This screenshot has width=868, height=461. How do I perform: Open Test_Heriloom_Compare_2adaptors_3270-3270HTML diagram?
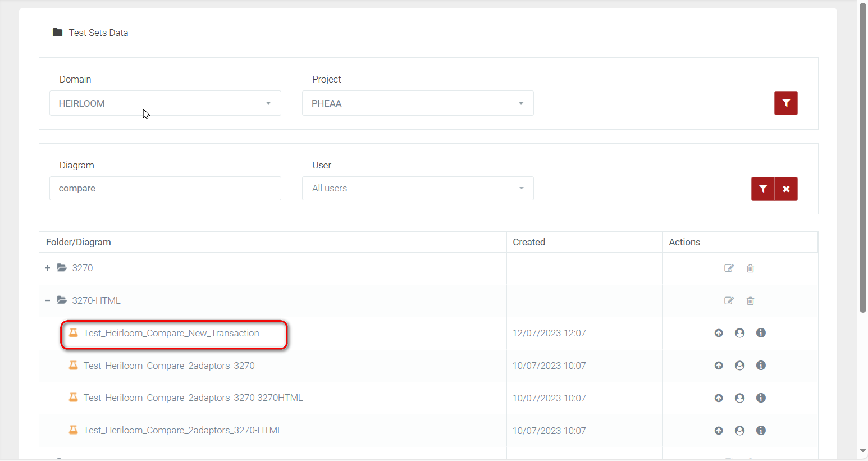[193, 398]
